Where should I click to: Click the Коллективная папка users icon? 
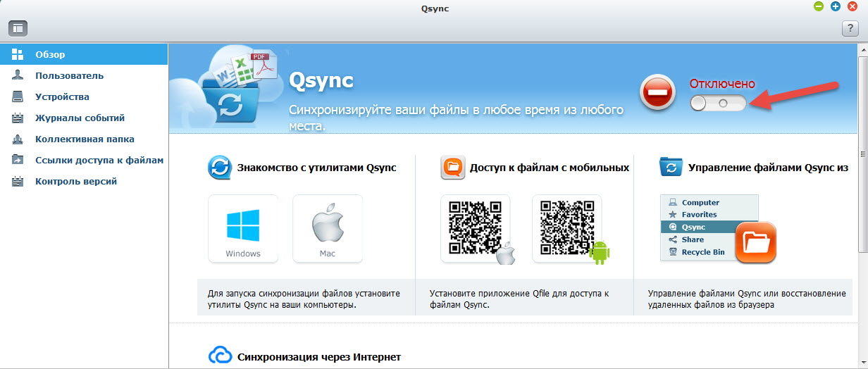18,139
